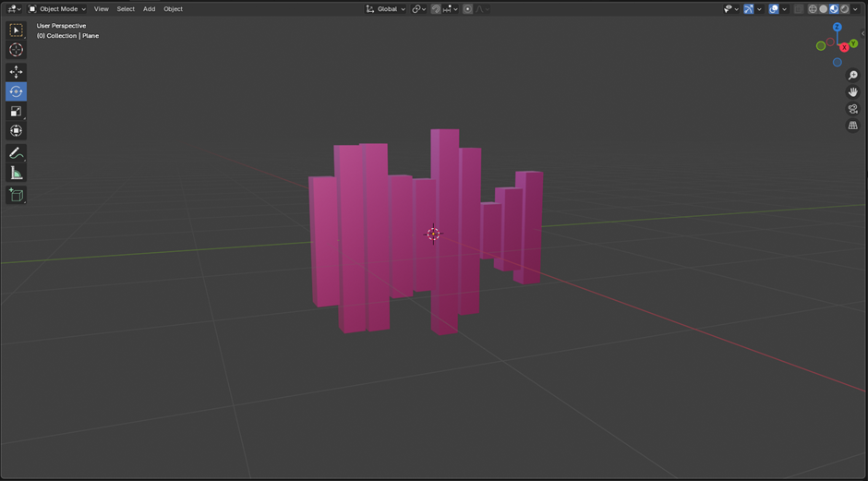Select the Add Cube tool
This screenshot has width=868, height=481.
pyautogui.click(x=16, y=195)
